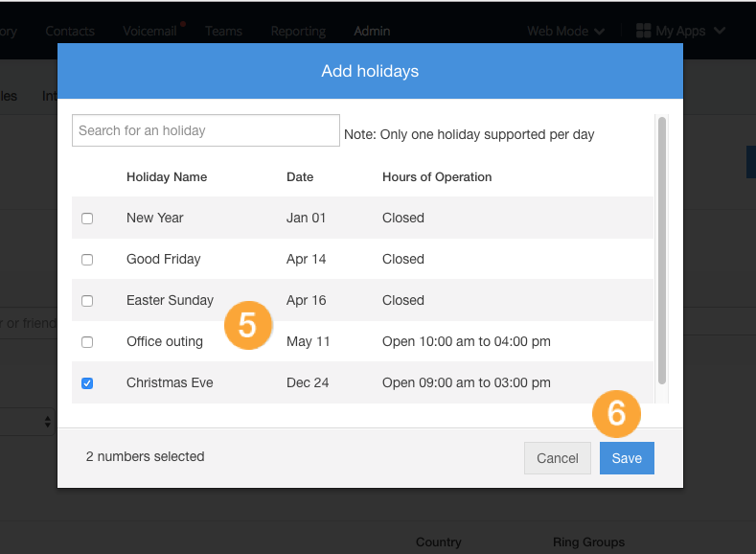Uncheck the Christmas Eve holiday checkbox
756x554 pixels.
pyautogui.click(x=87, y=383)
